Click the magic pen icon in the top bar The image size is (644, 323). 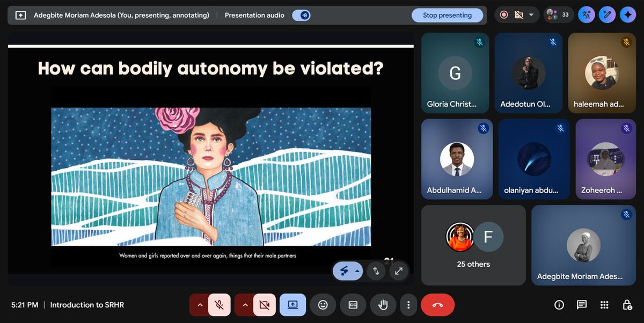pyautogui.click(x=607, y=15)
